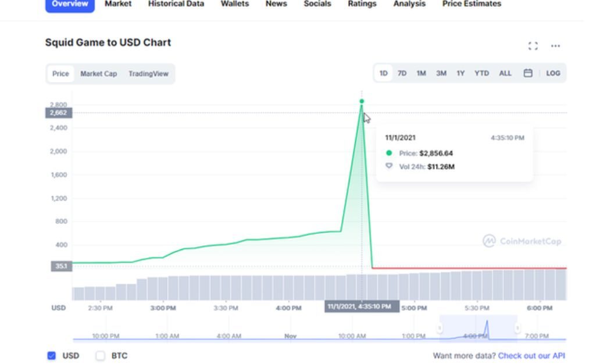Image resolution: width=593 pixels, height=364 pixels.
Task: Click the right handle of range selector
Action: tap(517, 329)
